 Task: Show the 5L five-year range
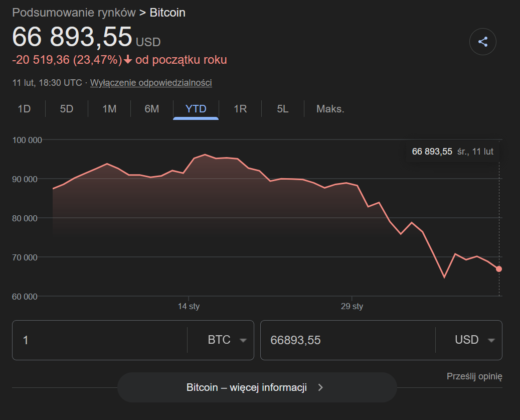pos(283,108)
